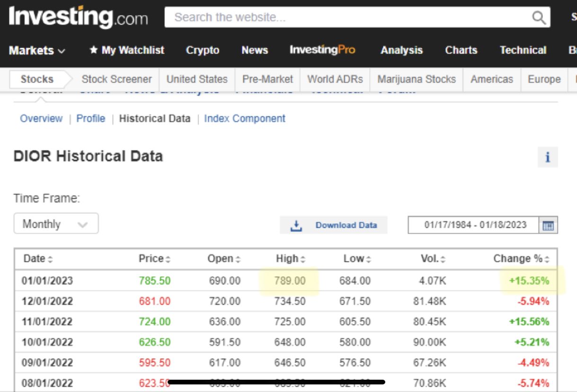
Task: Click the info icon beside DIOR Historical Data
Action: (548, 157)
